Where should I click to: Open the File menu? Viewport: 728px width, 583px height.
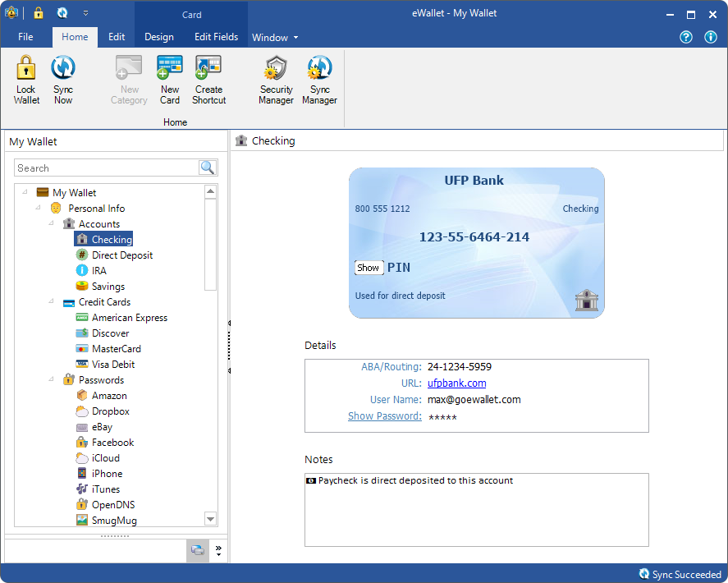25,37
